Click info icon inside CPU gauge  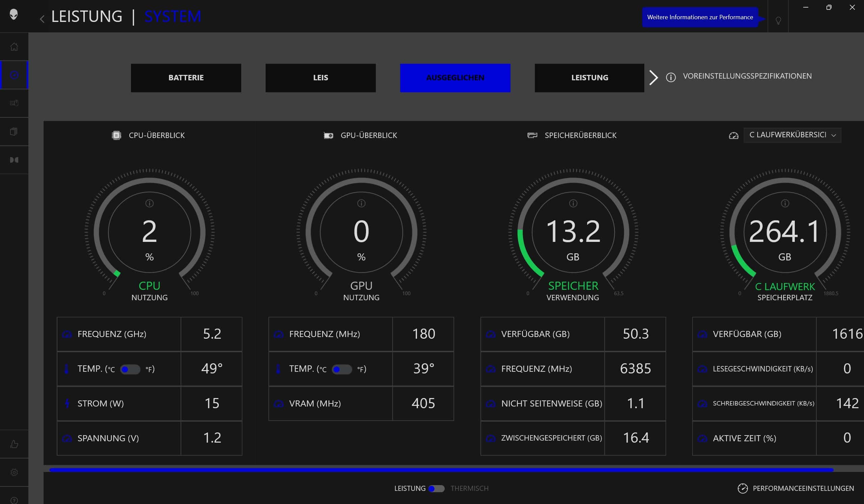coord(150,203)
